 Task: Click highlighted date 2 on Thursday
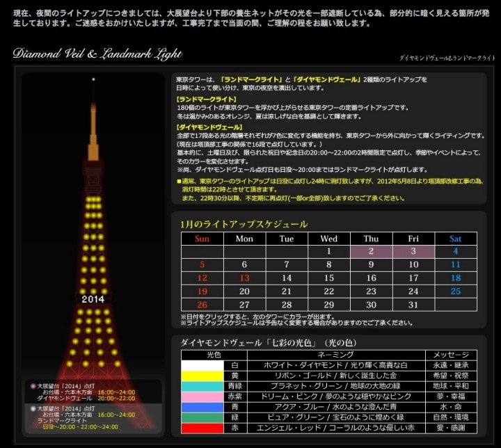[371, 252]
